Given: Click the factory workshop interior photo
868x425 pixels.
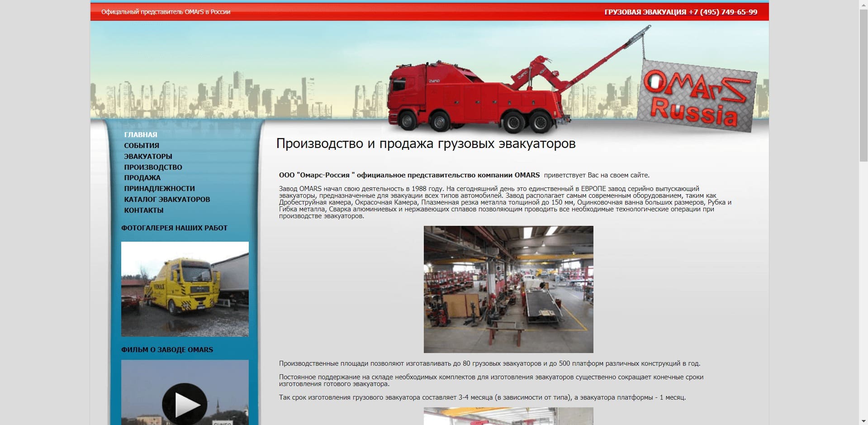Looking at the screenshot, I should (508, 290).
